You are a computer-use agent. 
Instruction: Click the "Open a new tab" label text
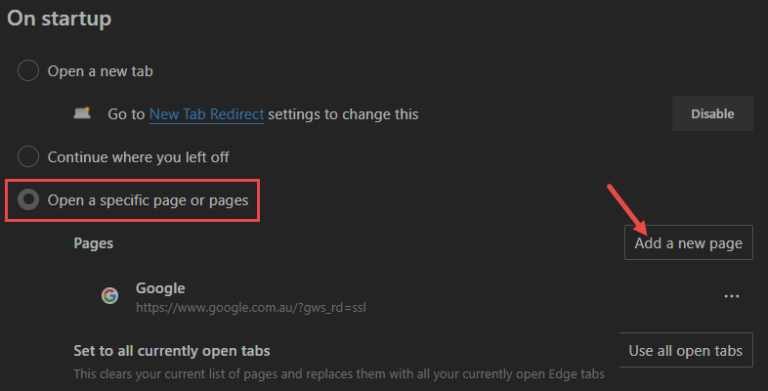pos(100,71)
